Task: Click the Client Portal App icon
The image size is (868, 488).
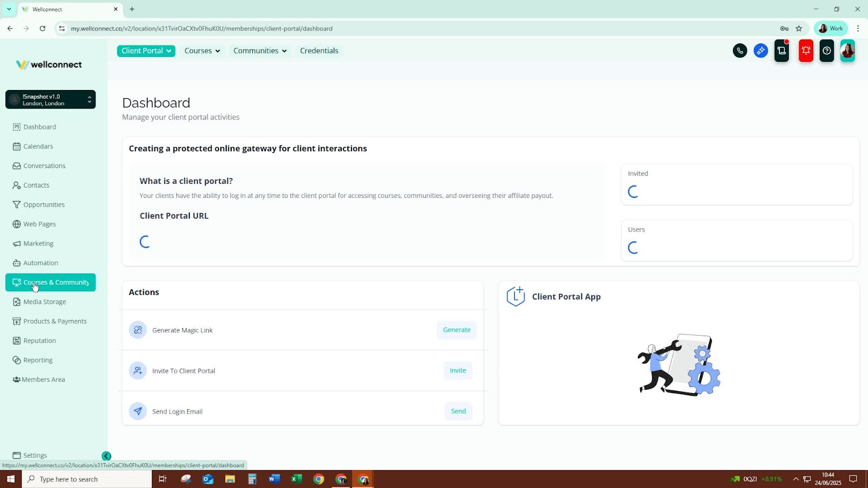Action: (515, 297)
